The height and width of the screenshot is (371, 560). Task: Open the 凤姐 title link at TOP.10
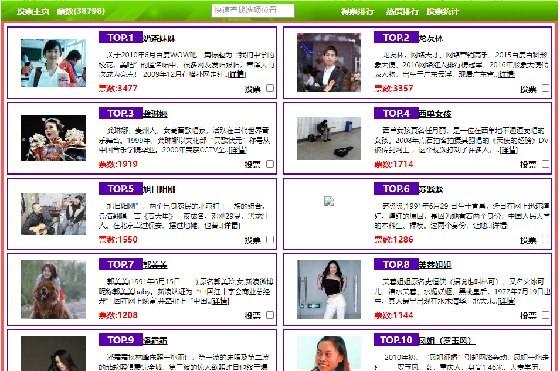coord(446,340)
